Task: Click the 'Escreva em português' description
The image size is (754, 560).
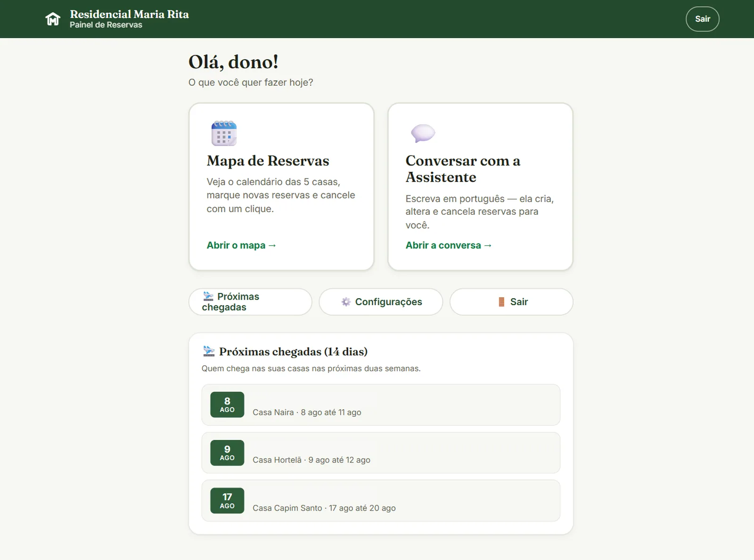Action: pos(480,212)
